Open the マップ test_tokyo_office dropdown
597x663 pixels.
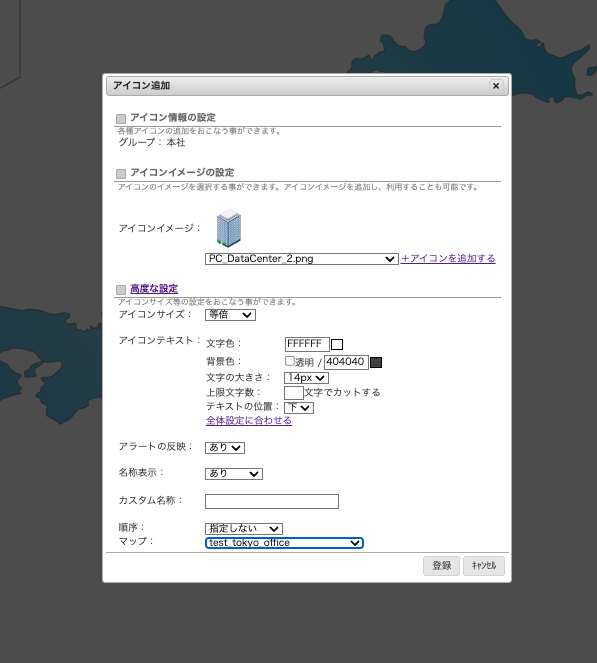click(x=284, y=543)
